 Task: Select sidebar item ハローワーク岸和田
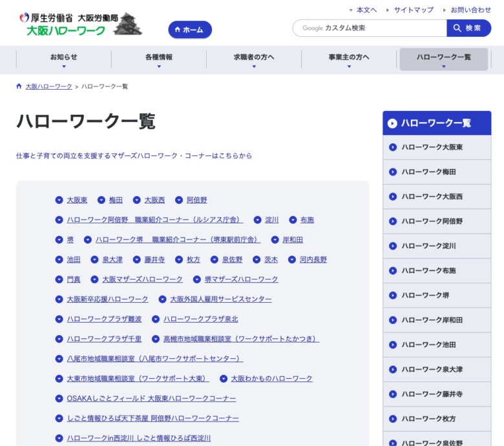437,320
